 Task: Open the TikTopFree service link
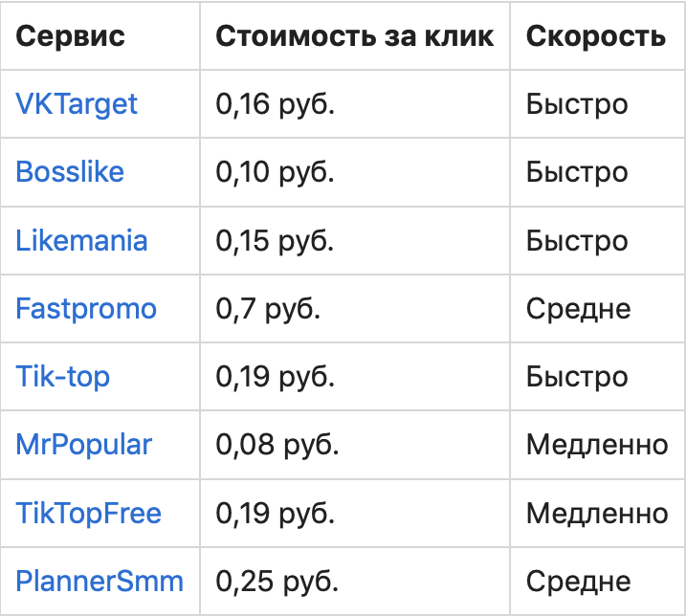coord(89,514)
